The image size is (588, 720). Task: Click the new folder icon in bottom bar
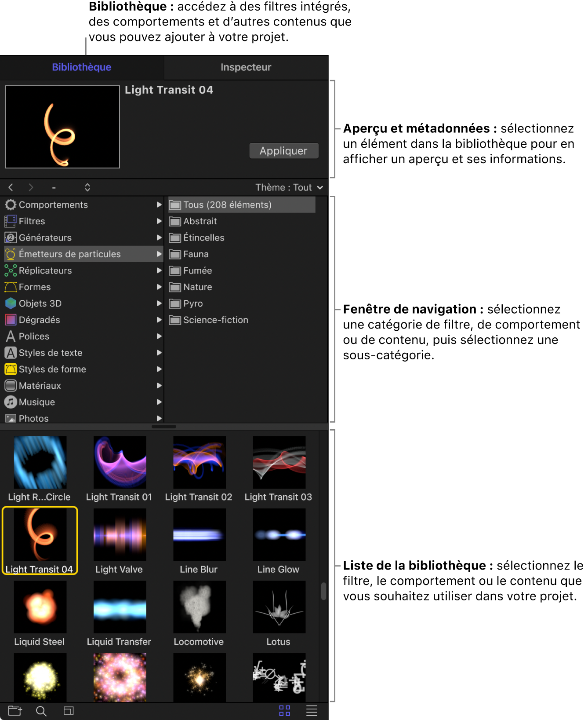(15, 711)
